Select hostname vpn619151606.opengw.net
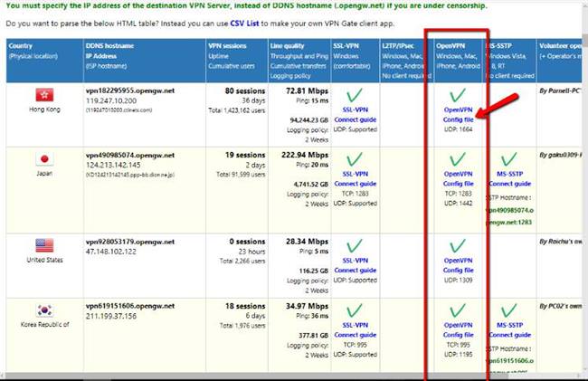588x381 pixels. (x=130, y=306)
